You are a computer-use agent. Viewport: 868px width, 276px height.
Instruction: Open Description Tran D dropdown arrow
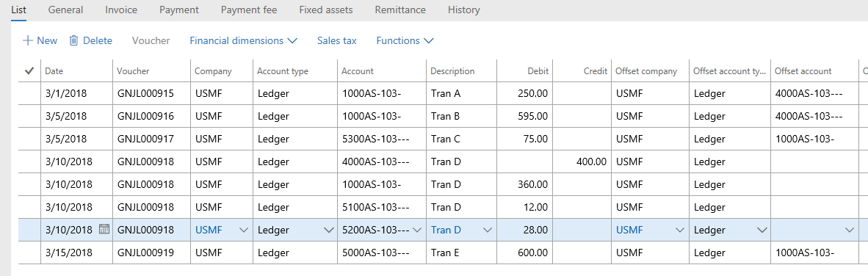click(488, 230)
